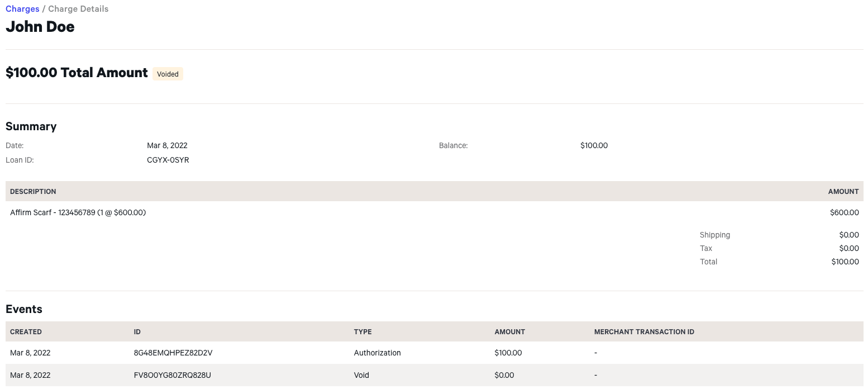Click the MERCHANT TRANSACTION ID column header
The height and width of the screenshot is (389, 868).
[x=644, y=332]
